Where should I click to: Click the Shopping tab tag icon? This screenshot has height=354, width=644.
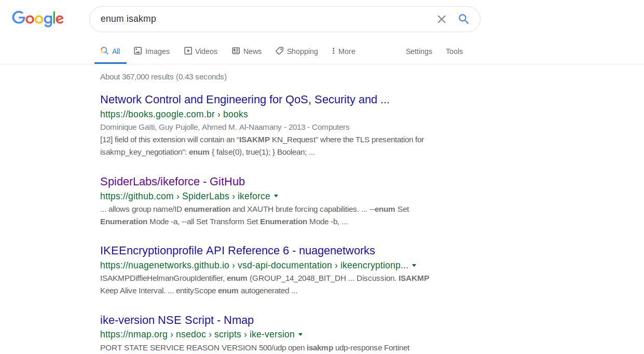tap(279, 51)
